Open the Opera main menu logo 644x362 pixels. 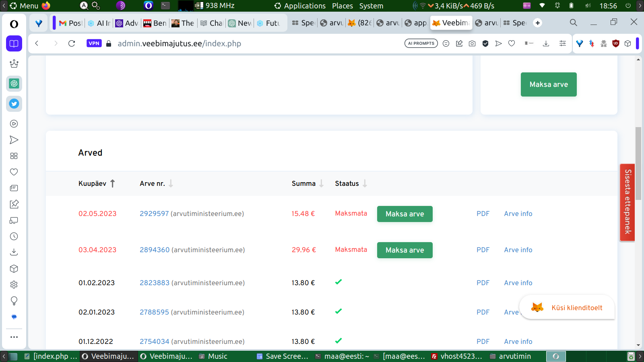coord(14,24)
